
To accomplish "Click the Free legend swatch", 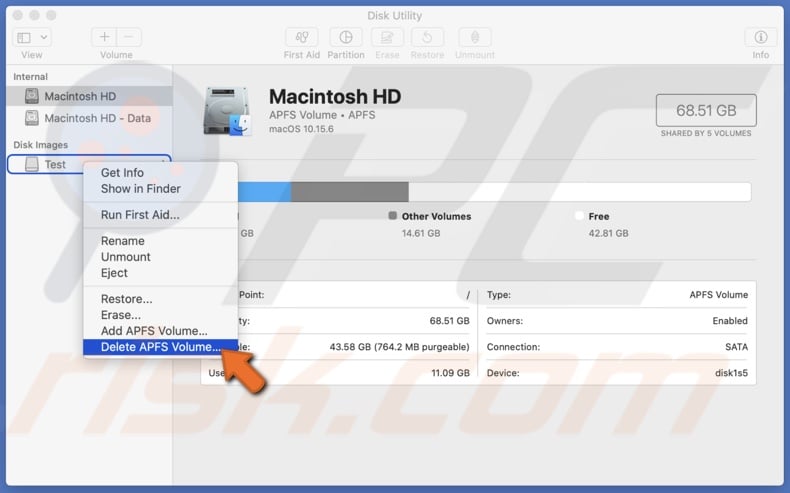I will click(579, 216).
